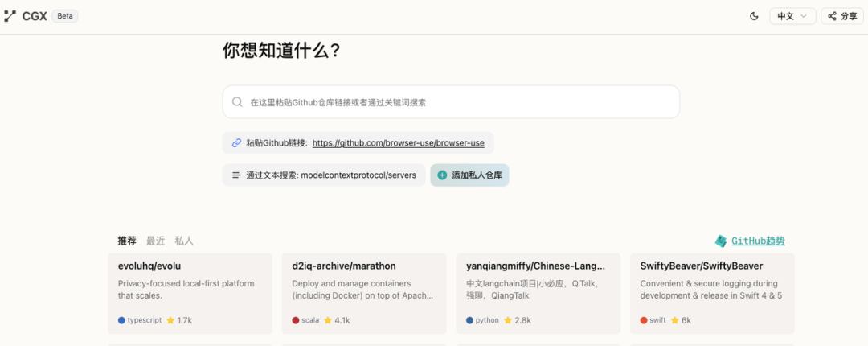Image resolution: width=868 pixels, height=346 pixels.
Task: Focus the Github repository search field
Action: (451, 102)
